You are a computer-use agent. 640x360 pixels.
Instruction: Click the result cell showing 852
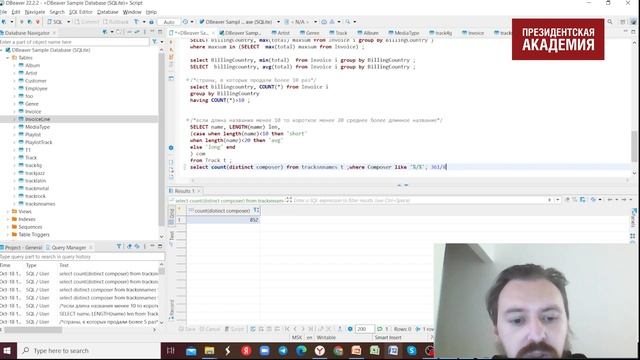pos(223,220)
